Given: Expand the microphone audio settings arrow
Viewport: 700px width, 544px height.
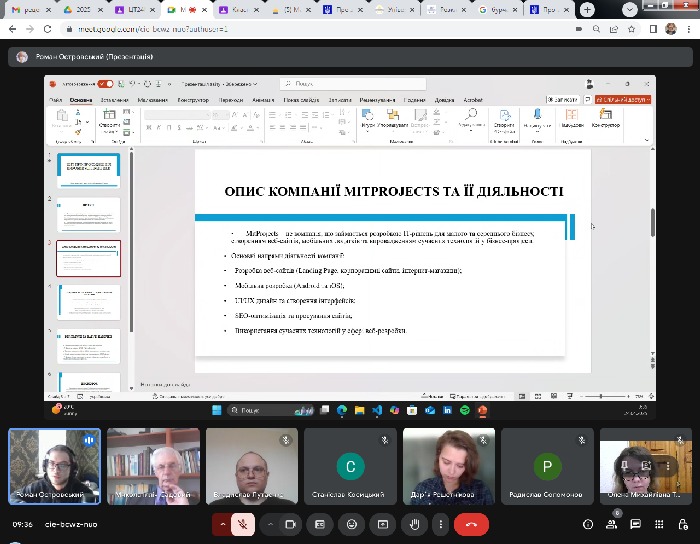Looking at the screenshot, I should (221, 524).
